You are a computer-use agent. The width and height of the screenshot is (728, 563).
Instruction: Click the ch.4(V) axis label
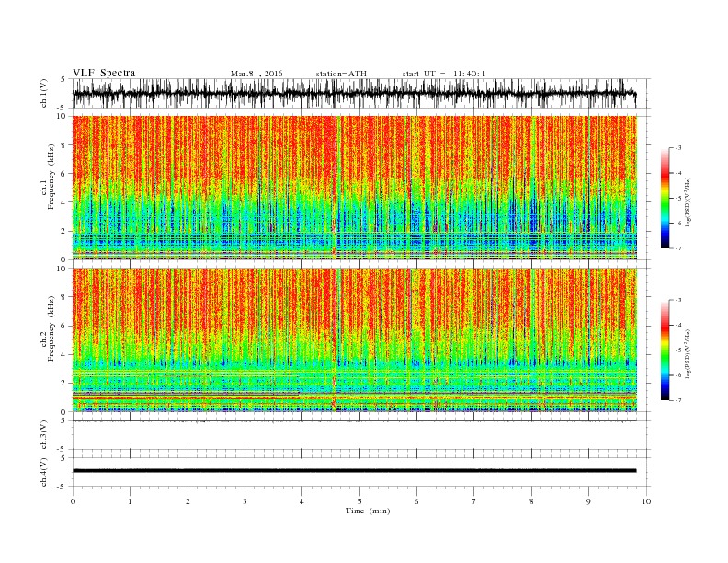coord(44,472)
